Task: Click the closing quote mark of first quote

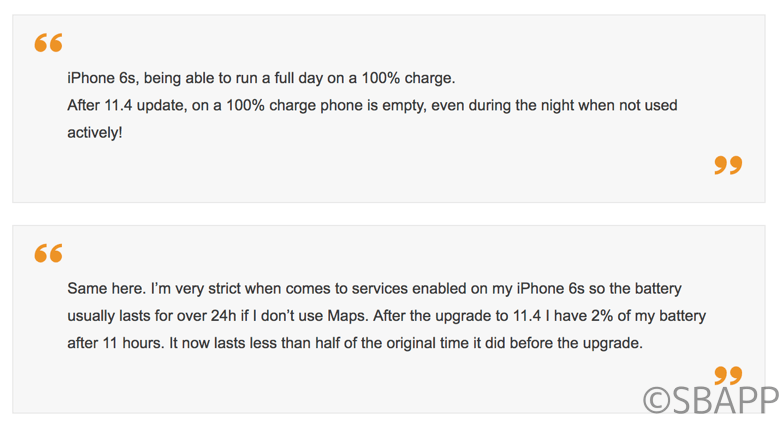Action: tap(728, 165)
